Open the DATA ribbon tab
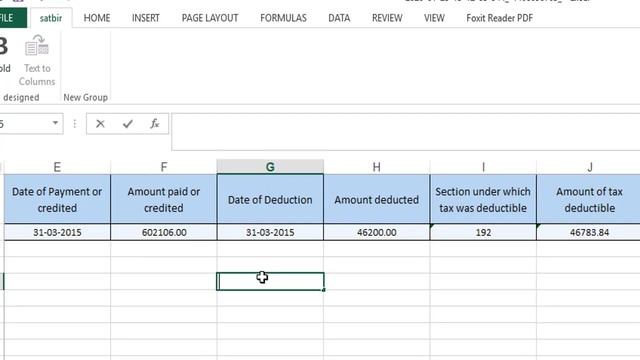The width and height of the screenshot is (640, 360). pos(339,18)
